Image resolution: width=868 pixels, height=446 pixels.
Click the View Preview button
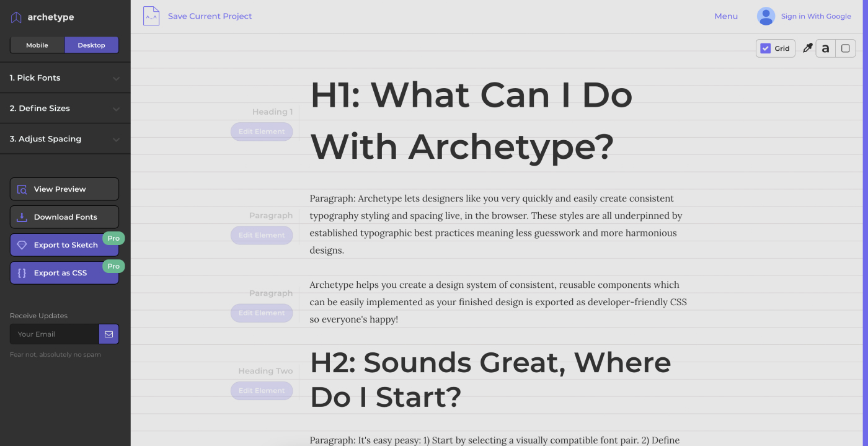click(64, 189)
